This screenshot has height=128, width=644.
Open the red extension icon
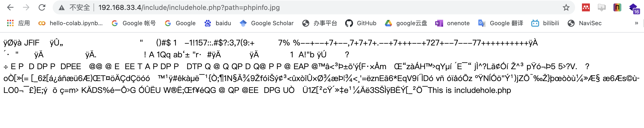(586, 7)
